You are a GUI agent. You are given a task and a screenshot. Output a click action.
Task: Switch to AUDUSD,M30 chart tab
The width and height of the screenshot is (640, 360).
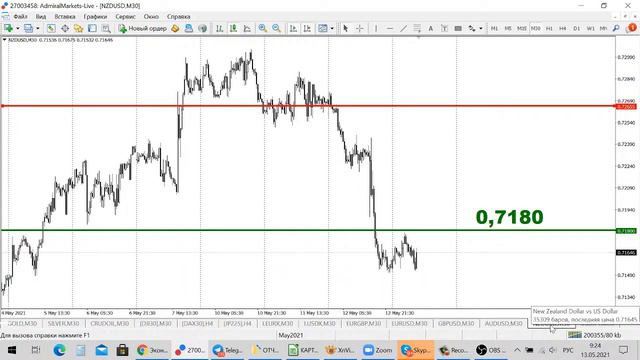coord(503,323)
